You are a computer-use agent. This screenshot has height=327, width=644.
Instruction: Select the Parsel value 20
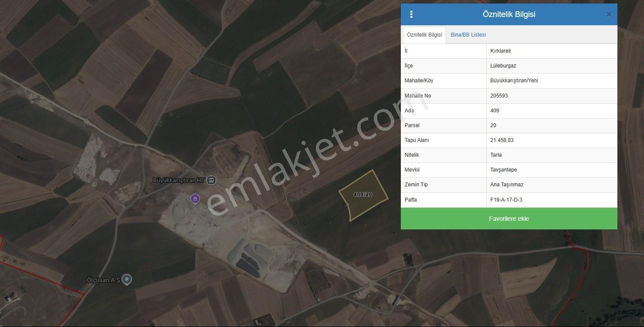coord(493,125)
